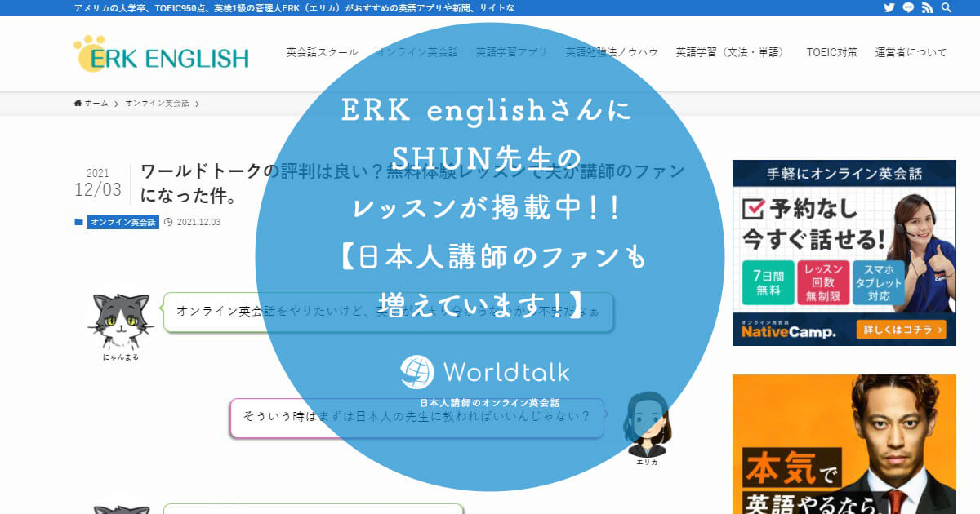Click the blue オンライン英会話 category tag

click(122, 222)
